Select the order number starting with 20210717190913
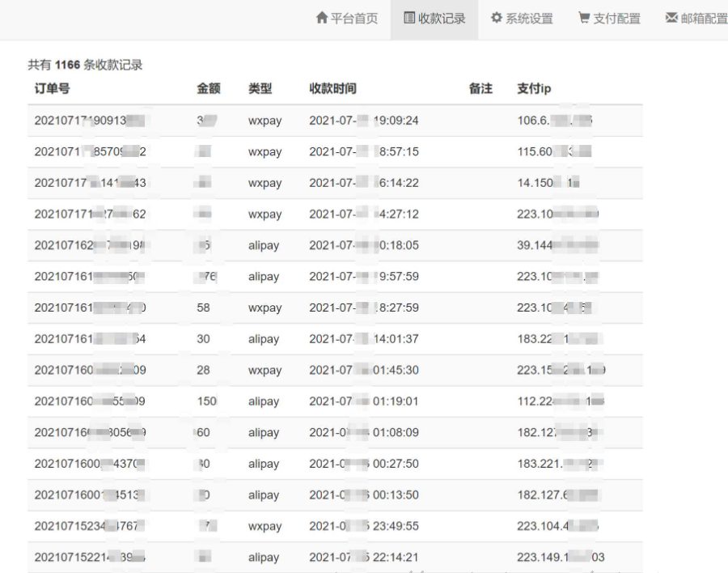This screenshot has height=573, width=728. pos(94,121)
